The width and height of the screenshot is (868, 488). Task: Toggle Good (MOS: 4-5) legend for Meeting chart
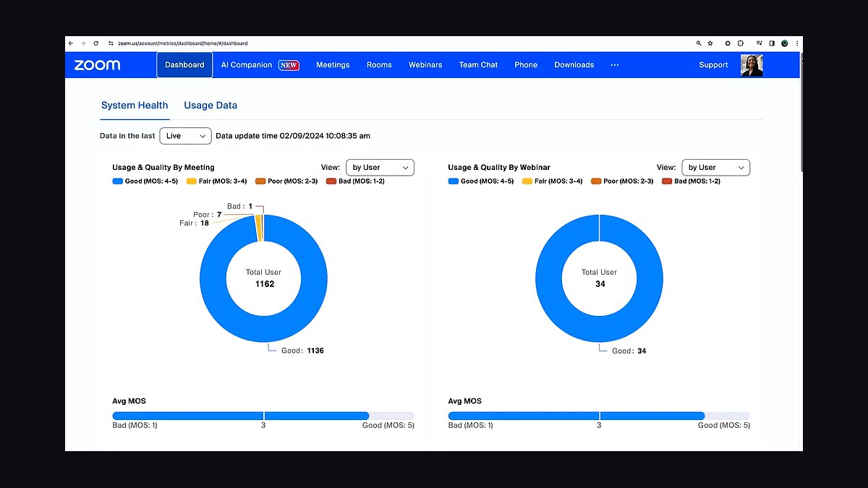(x=145, y=181)
